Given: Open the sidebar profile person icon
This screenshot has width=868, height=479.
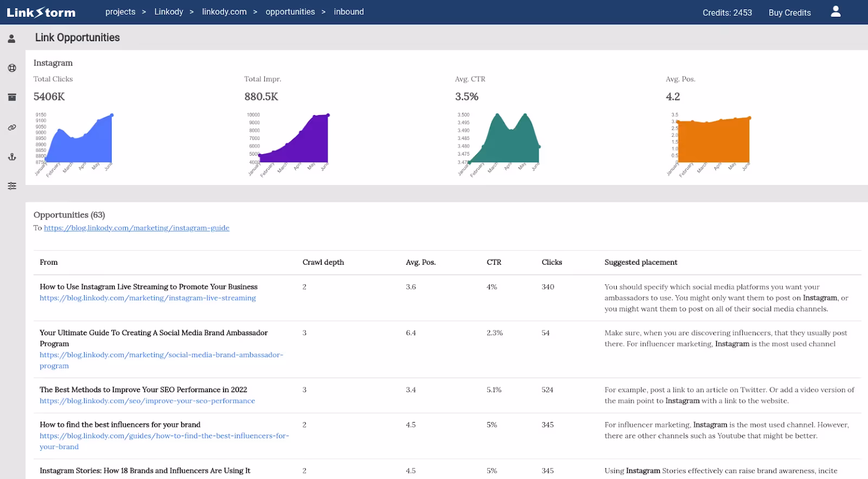Looking at the screenshot, I should tap(11, 39).
